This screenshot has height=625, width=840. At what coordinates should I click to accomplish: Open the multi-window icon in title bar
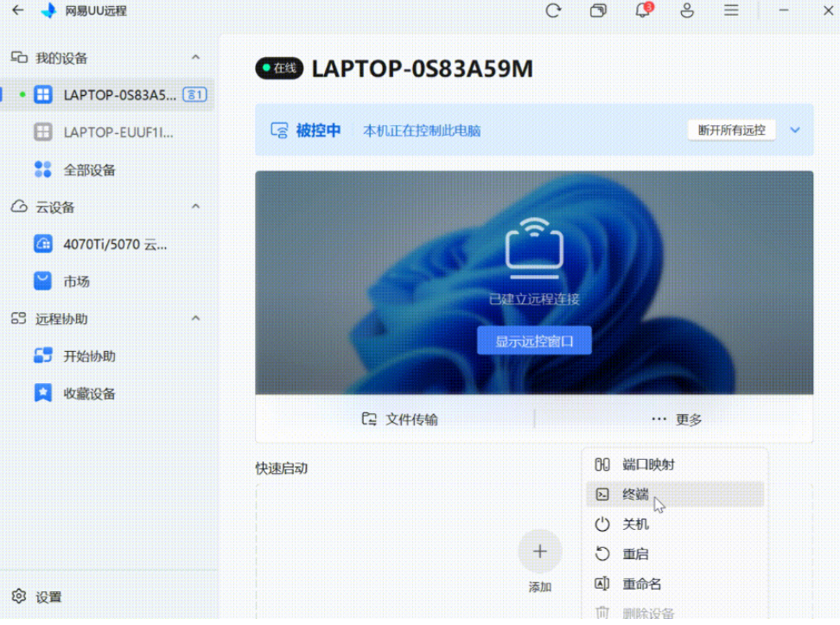(x=598, y=10)
